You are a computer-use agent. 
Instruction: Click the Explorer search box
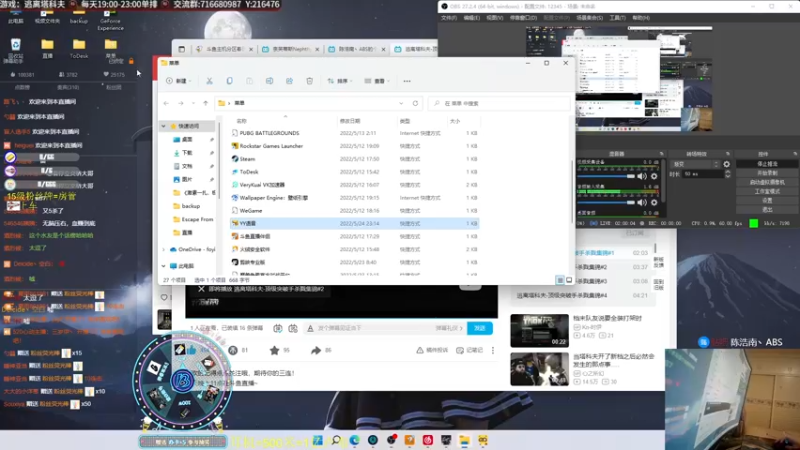point(498,103)
